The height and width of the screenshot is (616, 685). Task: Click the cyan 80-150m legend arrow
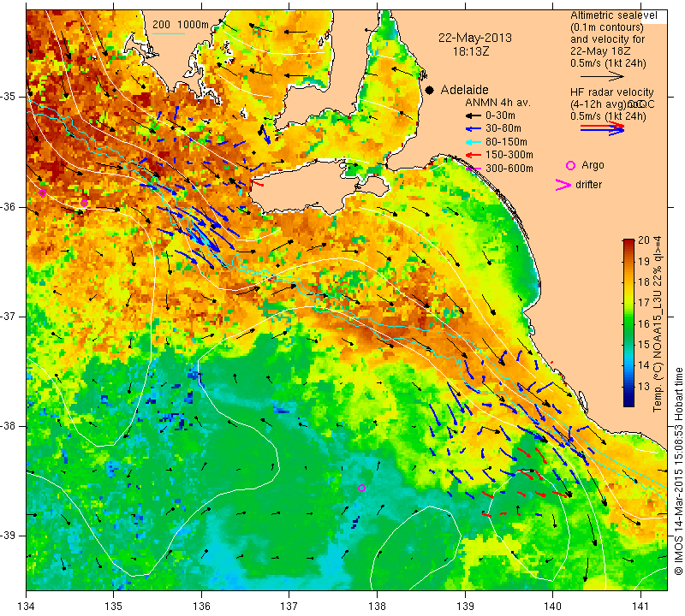pyautogui.click(x=474, y=142)
